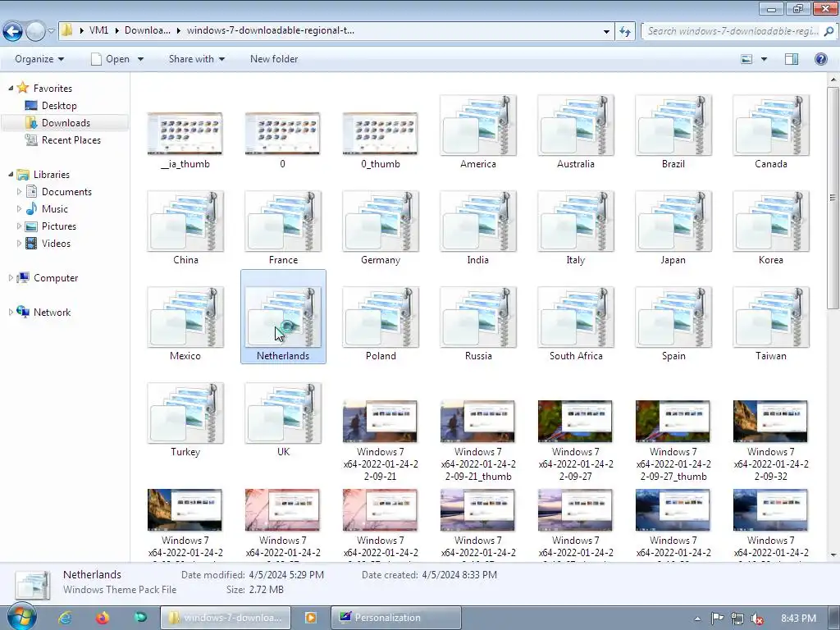Open the address bar history dropdown
Screen dimensions: 840x630
pos(606,31)
